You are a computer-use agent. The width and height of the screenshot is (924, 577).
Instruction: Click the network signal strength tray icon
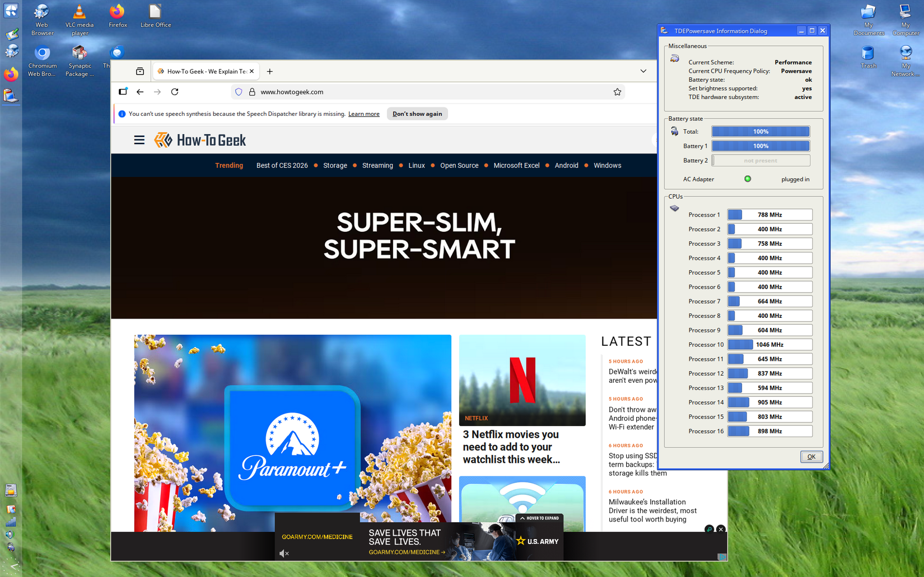(10, 521)
